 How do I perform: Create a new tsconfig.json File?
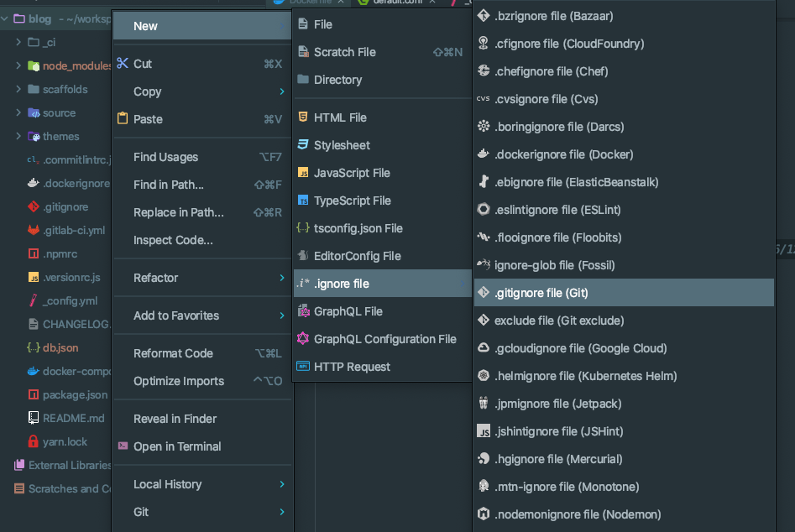tap(382, 228)
